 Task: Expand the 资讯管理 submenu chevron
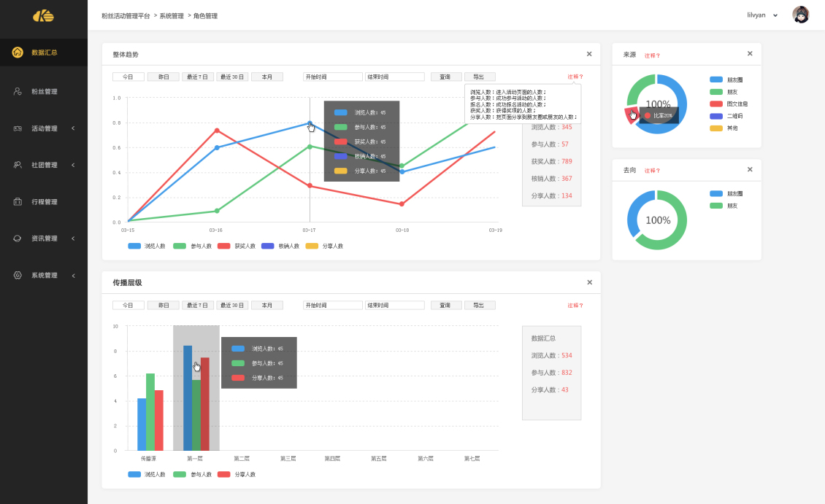73,239
